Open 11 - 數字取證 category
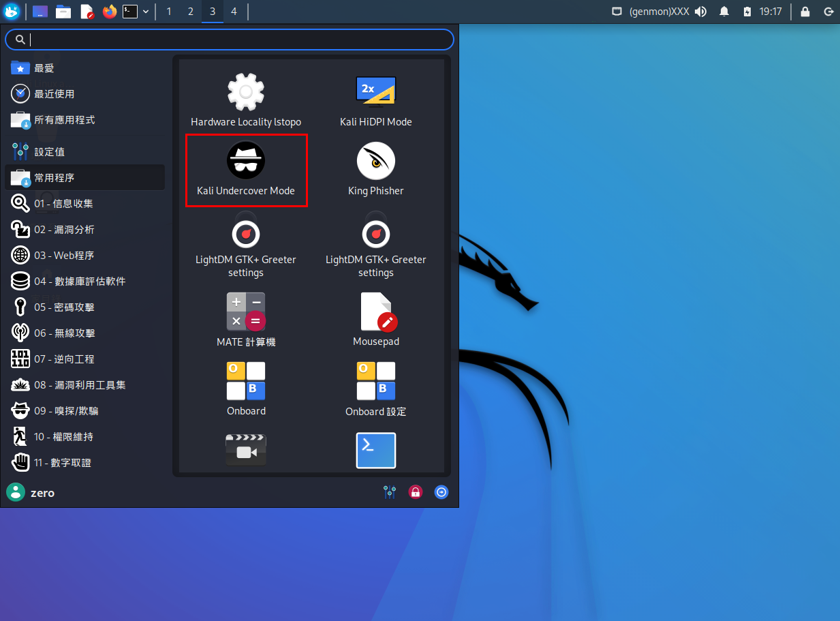 coord(84,463)
